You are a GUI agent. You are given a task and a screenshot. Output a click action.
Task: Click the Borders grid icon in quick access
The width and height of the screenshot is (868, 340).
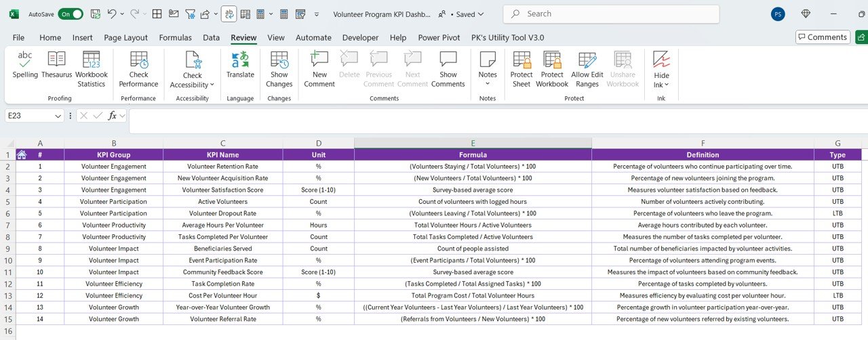click(157, 14)
